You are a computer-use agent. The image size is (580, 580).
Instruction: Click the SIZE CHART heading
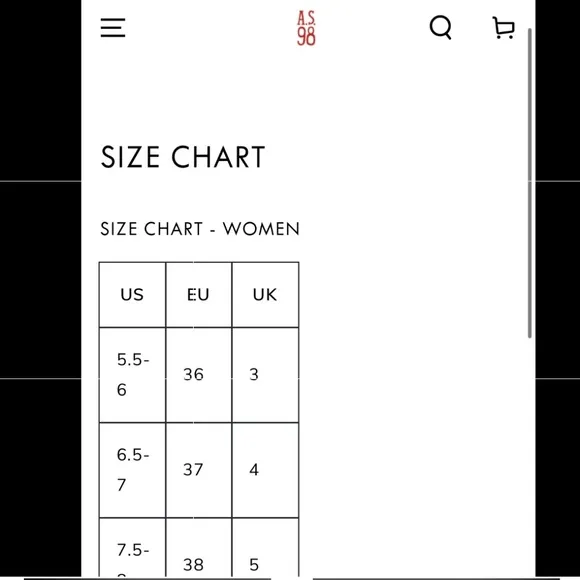(183, 157)
